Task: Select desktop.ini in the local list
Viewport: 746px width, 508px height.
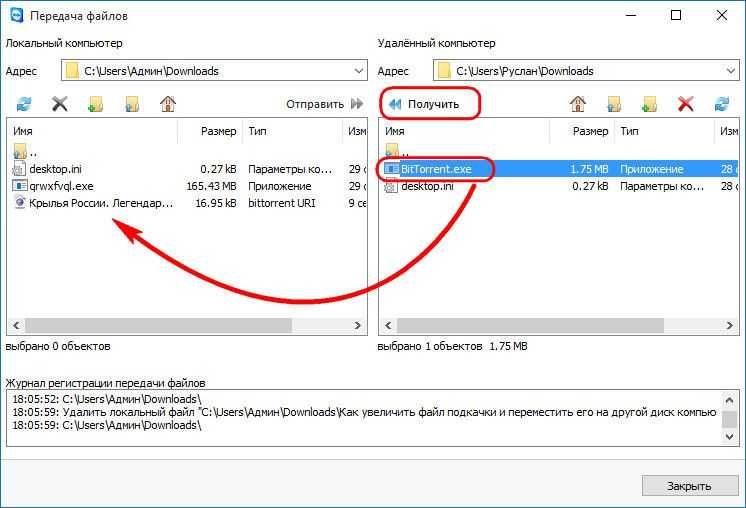Action: 48,169
